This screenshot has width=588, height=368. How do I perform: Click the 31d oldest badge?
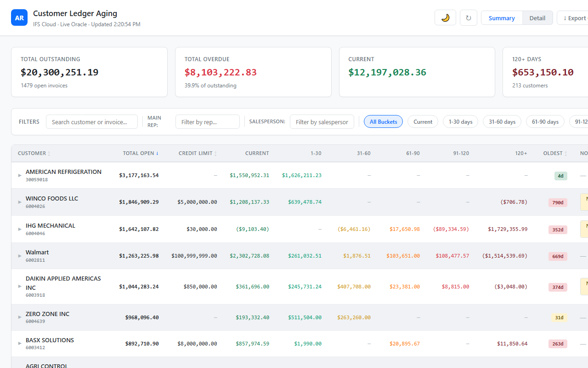point(559,317)
